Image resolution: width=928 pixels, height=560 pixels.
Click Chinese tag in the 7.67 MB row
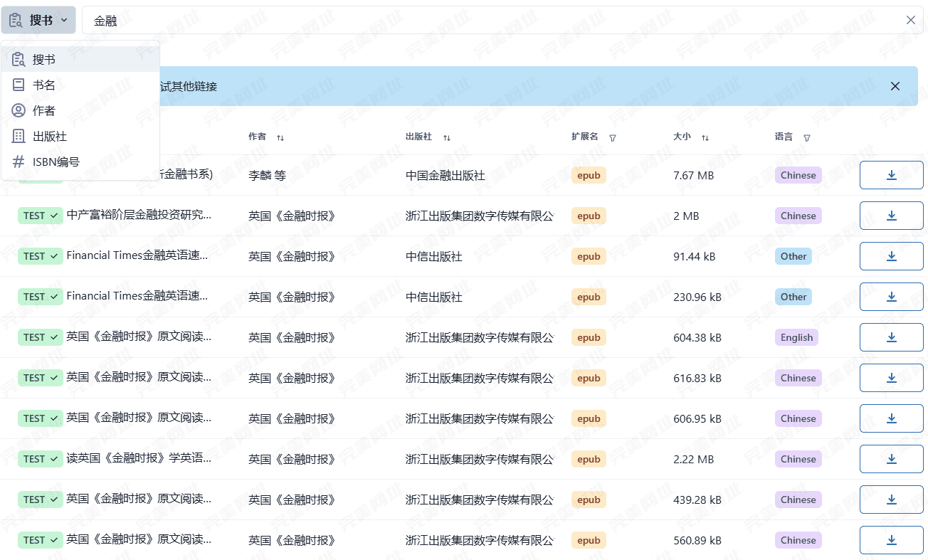[798, 175]
